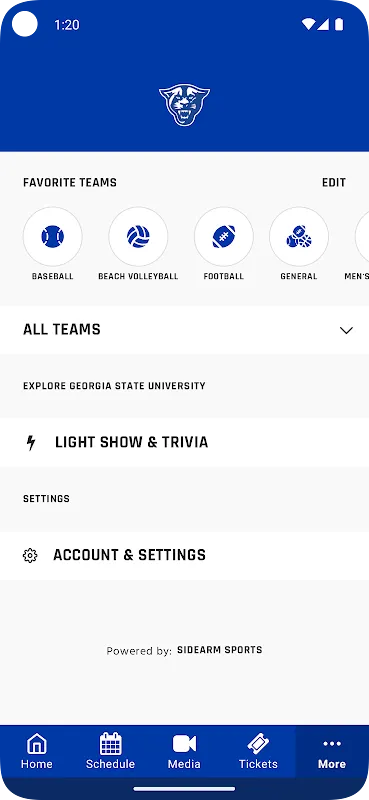Click the lightning bolt icon
Image resolution: width=369 pixels, height=800 pixels.
click(31, 442)
